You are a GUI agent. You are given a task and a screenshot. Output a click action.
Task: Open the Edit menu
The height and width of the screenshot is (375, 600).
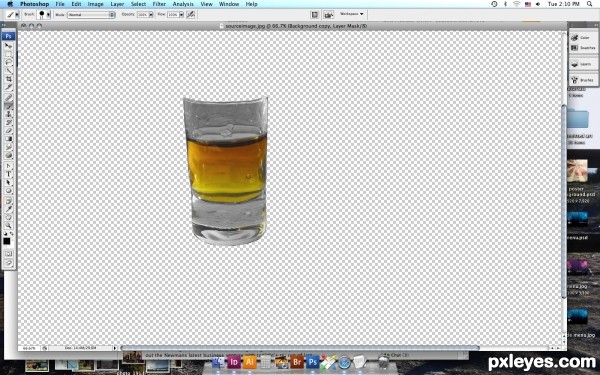pyautogui.click(x=76, y=4)
